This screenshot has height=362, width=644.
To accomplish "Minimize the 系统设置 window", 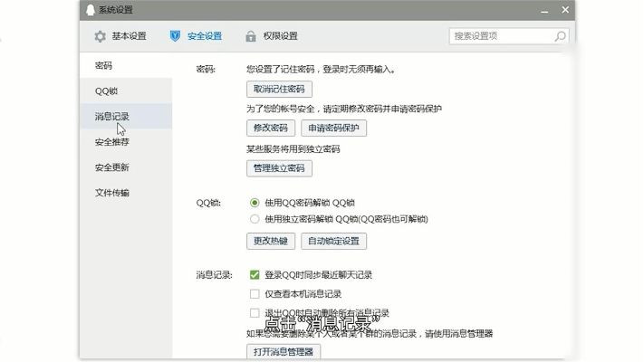I will coord(544,11).
